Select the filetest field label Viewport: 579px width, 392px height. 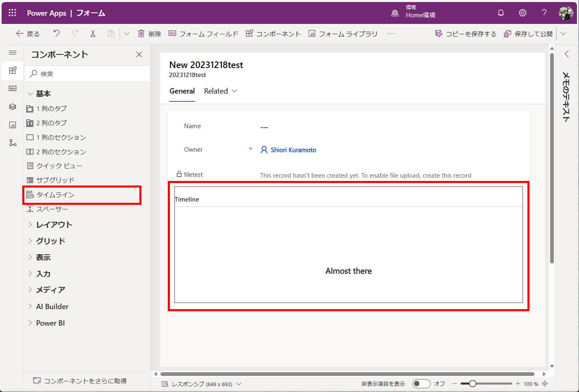click(193, 175)
